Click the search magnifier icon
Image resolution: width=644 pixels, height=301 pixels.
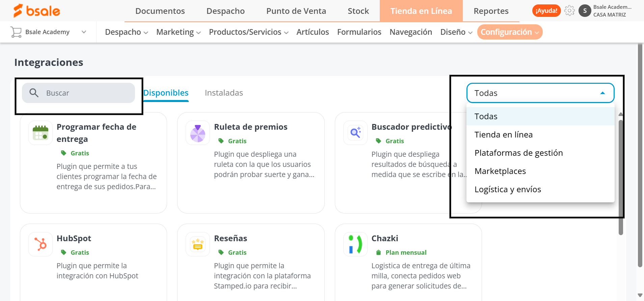point(34,93)
